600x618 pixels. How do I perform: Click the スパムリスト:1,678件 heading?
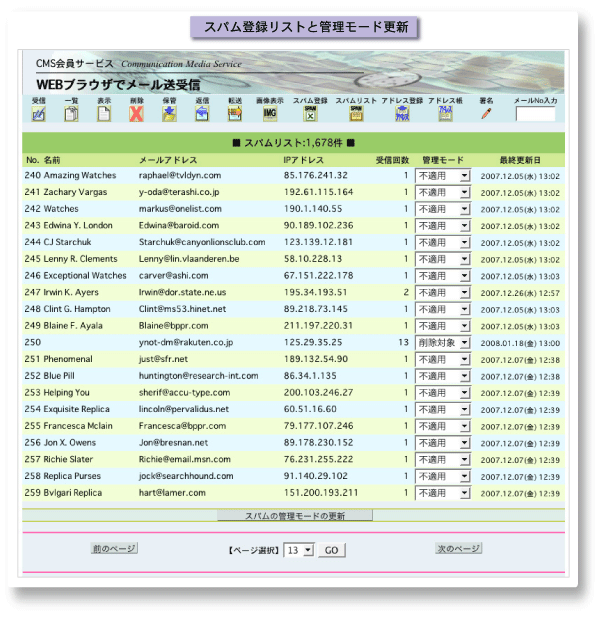tap(293, 143)
